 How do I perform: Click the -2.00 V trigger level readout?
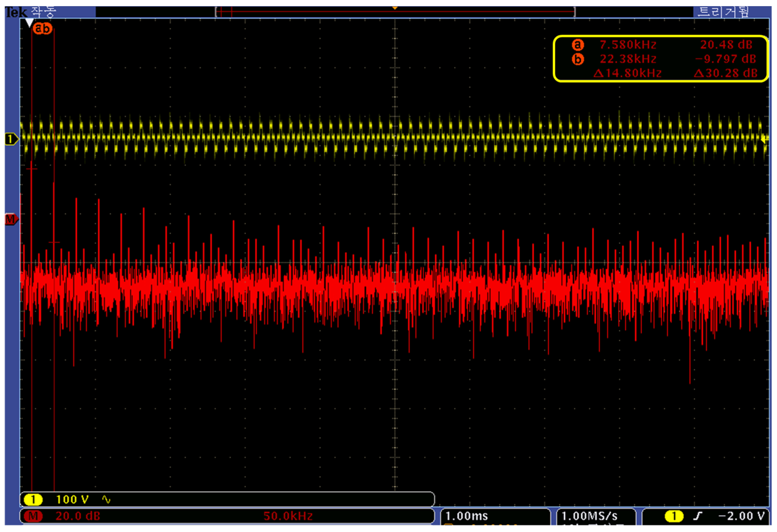(x=741, y=516)
